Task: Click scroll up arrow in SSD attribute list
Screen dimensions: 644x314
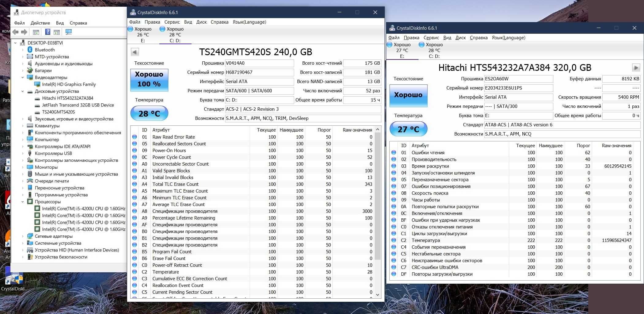Action: 378,129
